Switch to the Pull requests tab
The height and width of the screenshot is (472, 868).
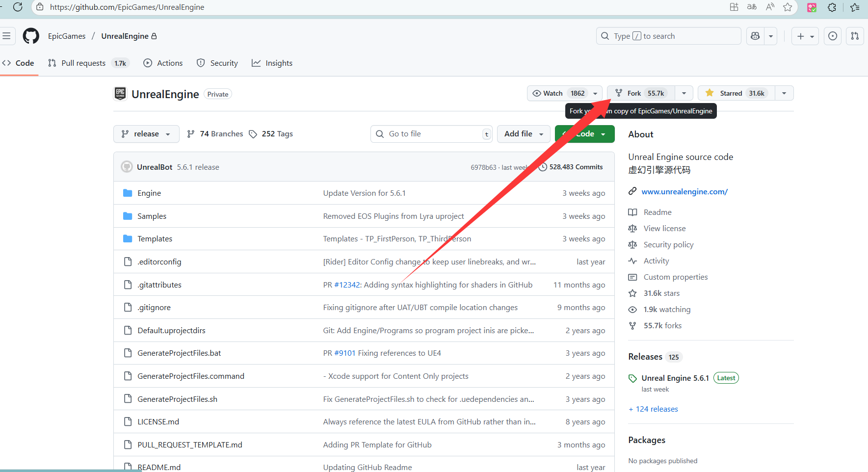click(x=88, y=63)
